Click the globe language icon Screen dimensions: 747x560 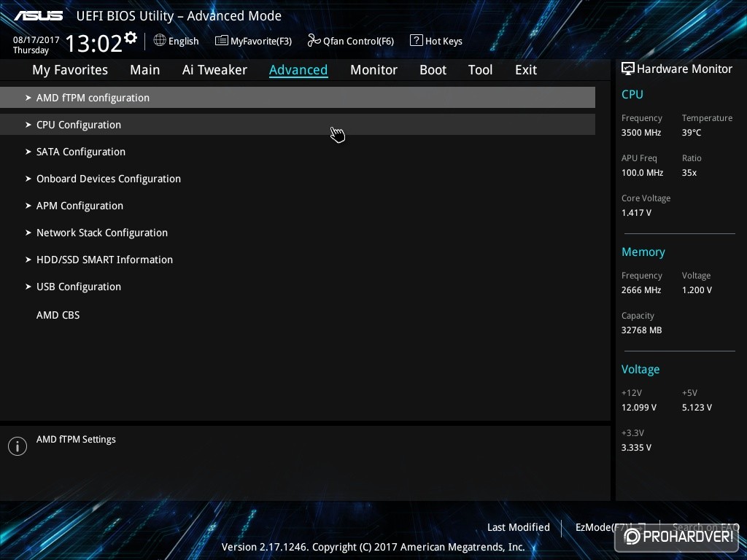(160, 41)
